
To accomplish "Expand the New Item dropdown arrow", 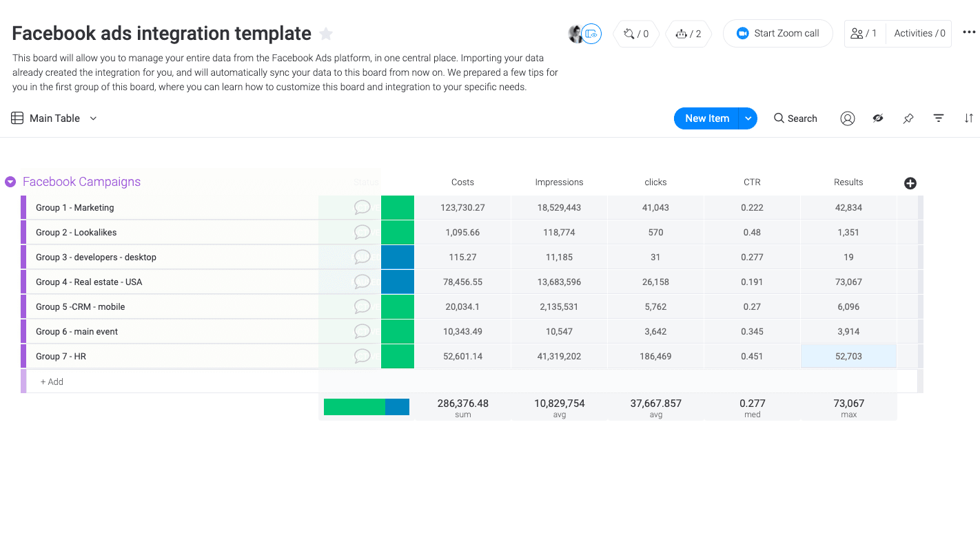I will click(748, 118).
